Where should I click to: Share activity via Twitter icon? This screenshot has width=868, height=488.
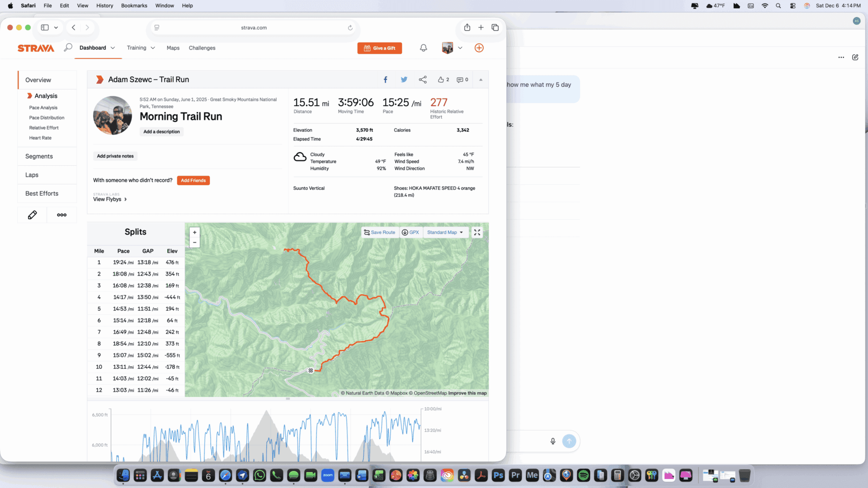pos(404,80)
